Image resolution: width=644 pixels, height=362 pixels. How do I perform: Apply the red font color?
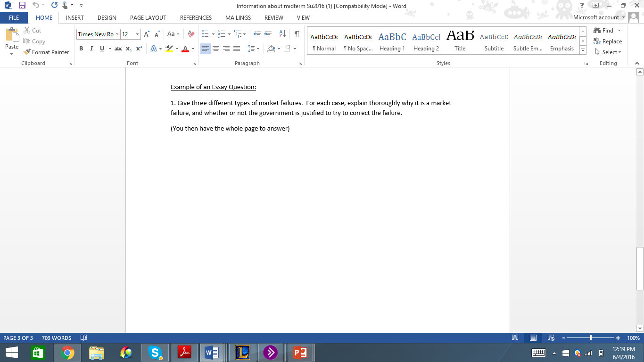pos(185,49)
